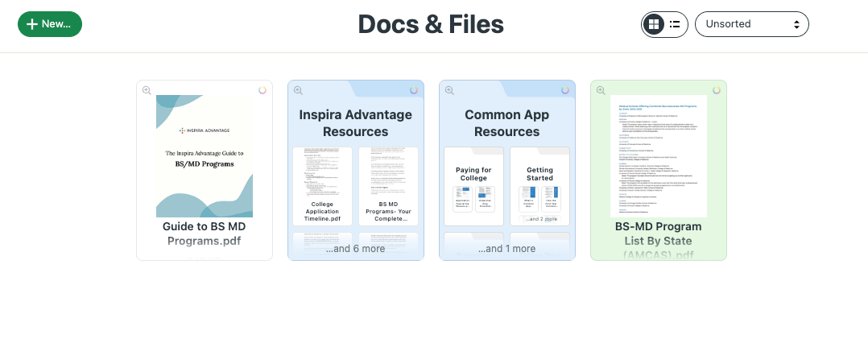Image resolution: width=868 pixels, height=339 pixels.
Task: Open BS MD Programs- Your Complete… preview
Action: tap(389, 186)
